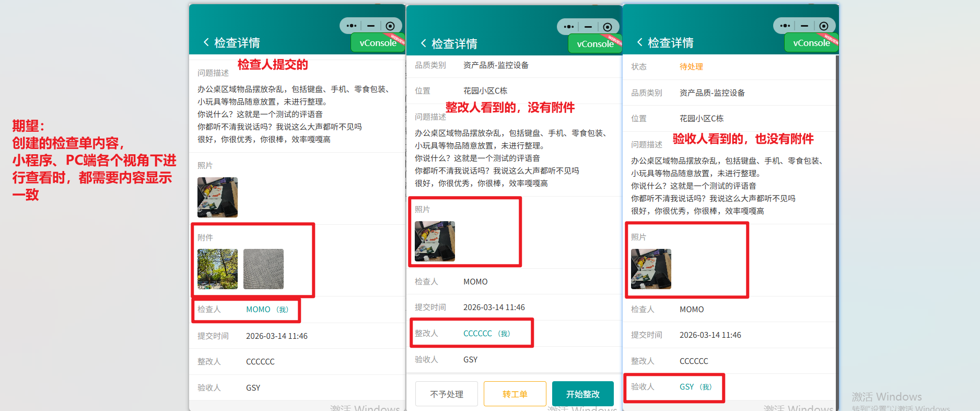
Task: Click the 附件 label in left panel
Action: [205, 238]
